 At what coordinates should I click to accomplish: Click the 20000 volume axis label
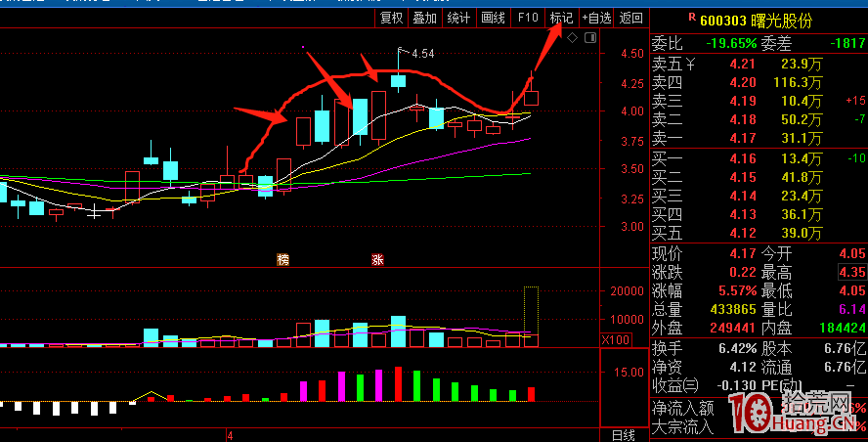point(627,291)
